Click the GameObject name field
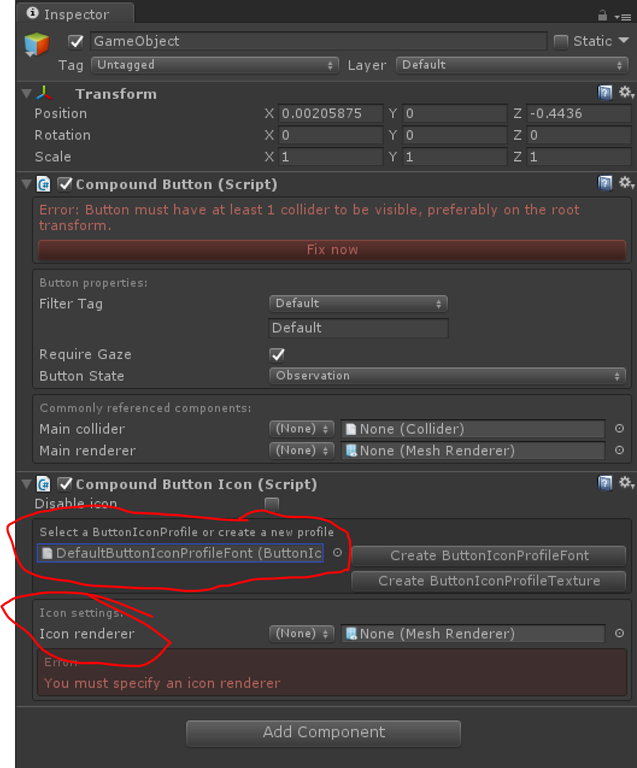The height and width of the screenshot is (768, 637). pyautogui.click(x=319, y=41)
